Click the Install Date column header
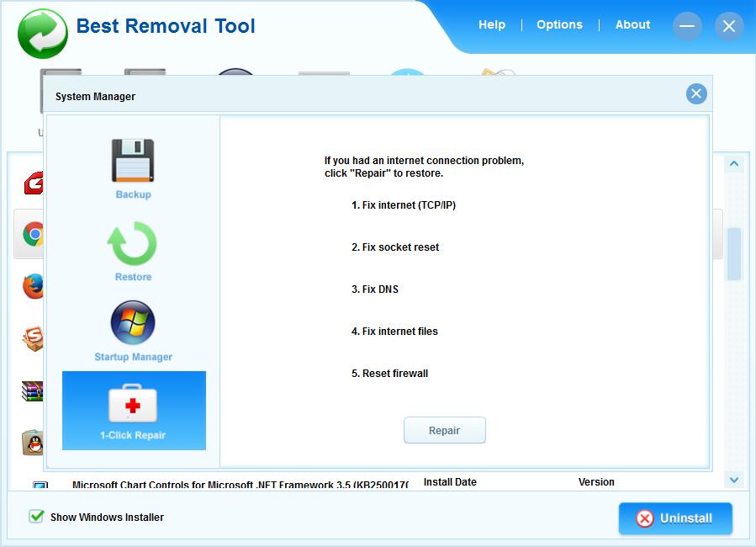756x547 pixels. coord(450,482)
